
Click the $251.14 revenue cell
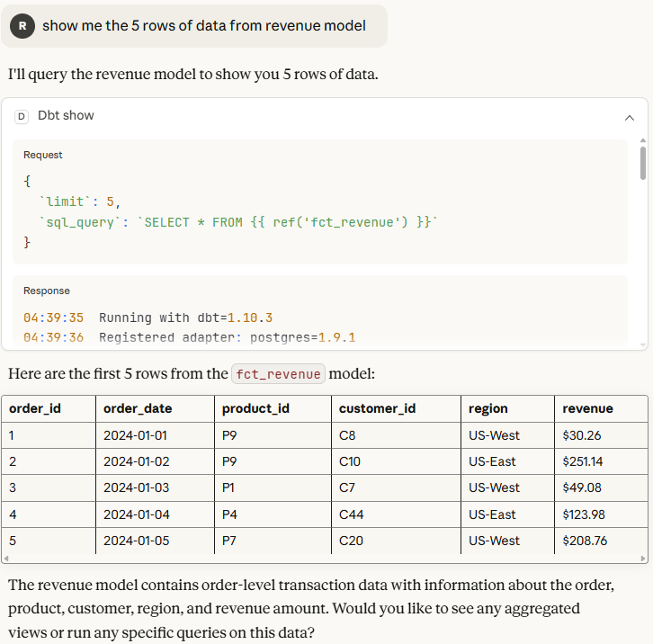point(582,461)
